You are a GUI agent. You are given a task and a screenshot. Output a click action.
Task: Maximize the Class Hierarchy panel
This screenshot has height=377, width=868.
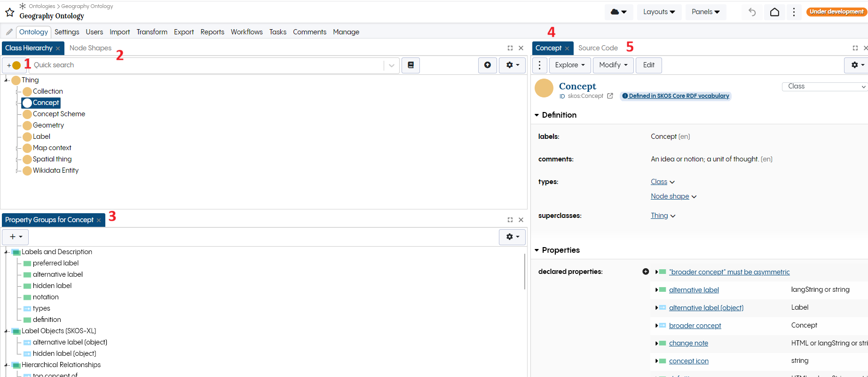510,48
